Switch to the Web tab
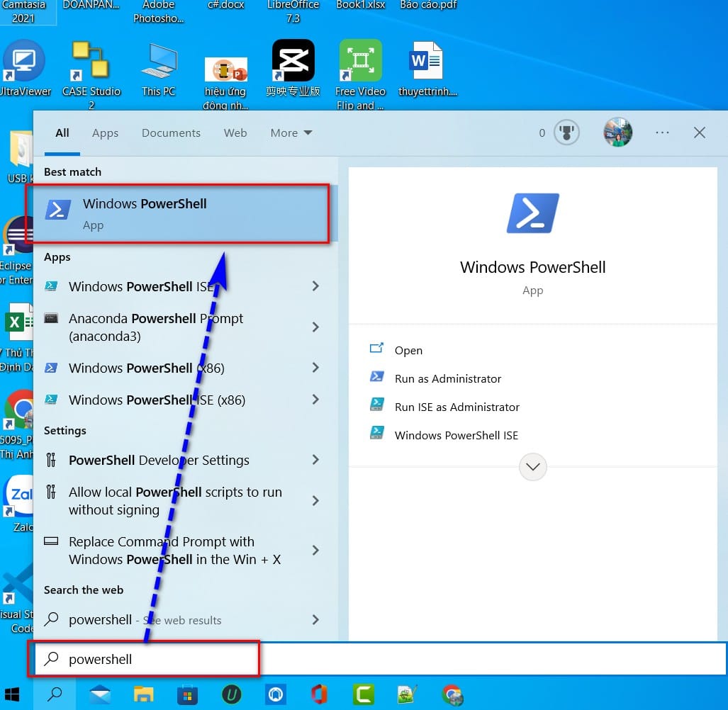728x710 pixels. click(235, 133)
